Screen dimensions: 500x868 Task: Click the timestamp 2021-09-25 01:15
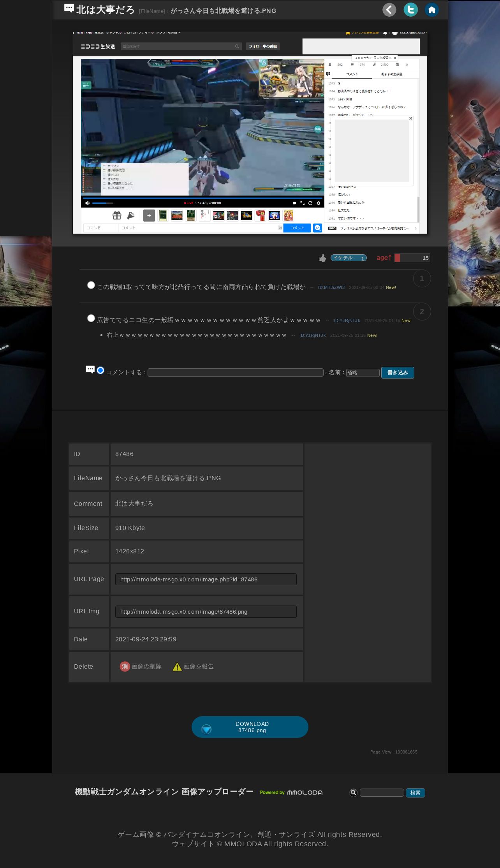tap(382, 320)
